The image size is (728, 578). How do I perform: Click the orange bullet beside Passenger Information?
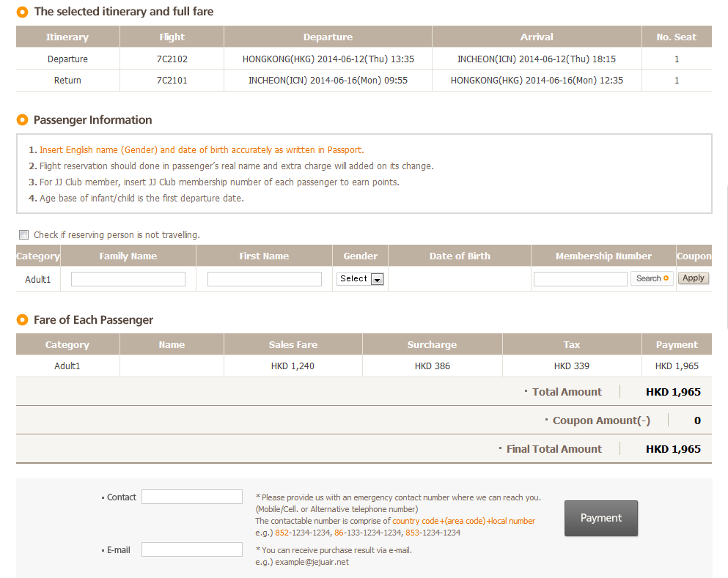23,120
